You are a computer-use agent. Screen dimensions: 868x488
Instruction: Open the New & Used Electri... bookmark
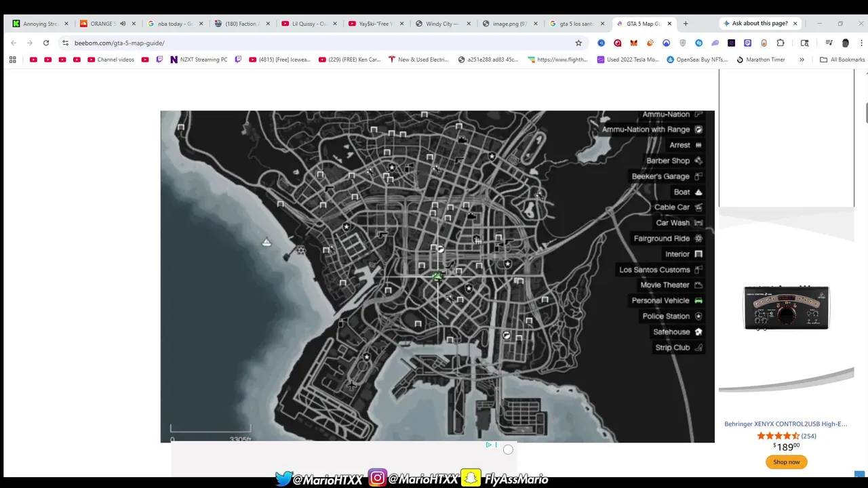(x=418, y=60)
